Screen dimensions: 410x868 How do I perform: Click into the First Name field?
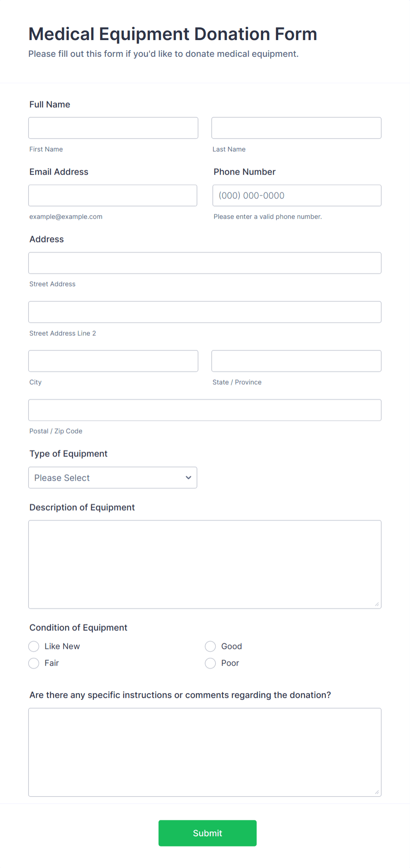click(113, 128)
